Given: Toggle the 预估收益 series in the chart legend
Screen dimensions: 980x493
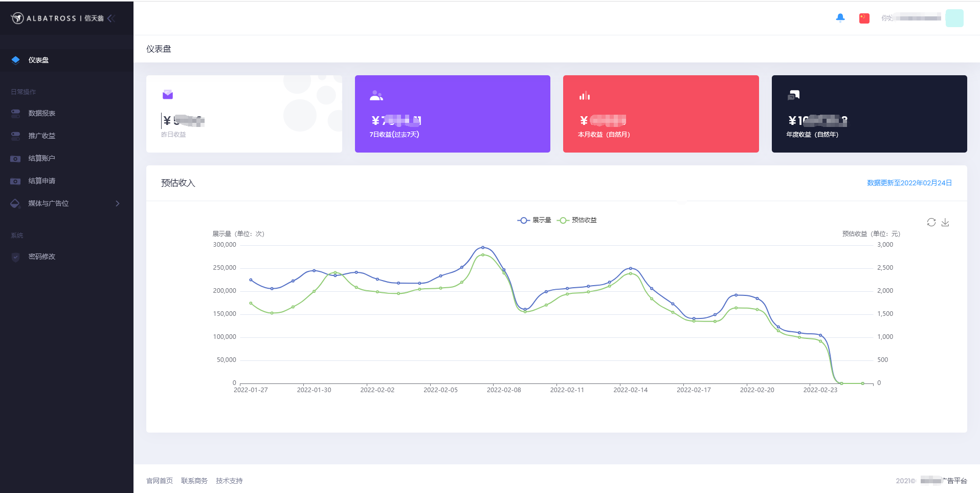Looking at the screenshot, I should tap(577, 220).
